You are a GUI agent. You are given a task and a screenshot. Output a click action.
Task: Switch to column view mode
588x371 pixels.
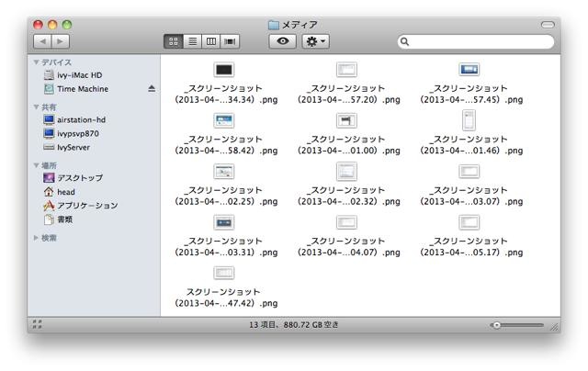211,41
